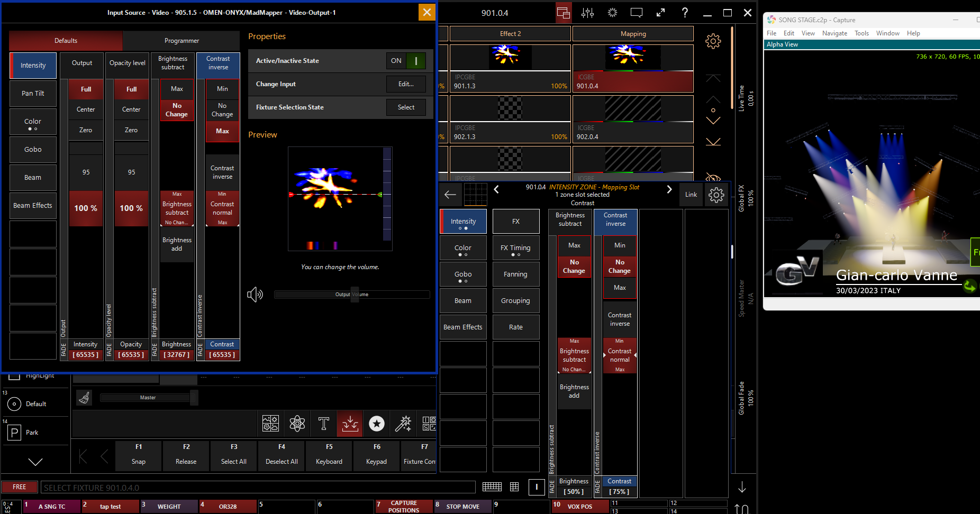Switch to the Programmer tab

(182, 41)
